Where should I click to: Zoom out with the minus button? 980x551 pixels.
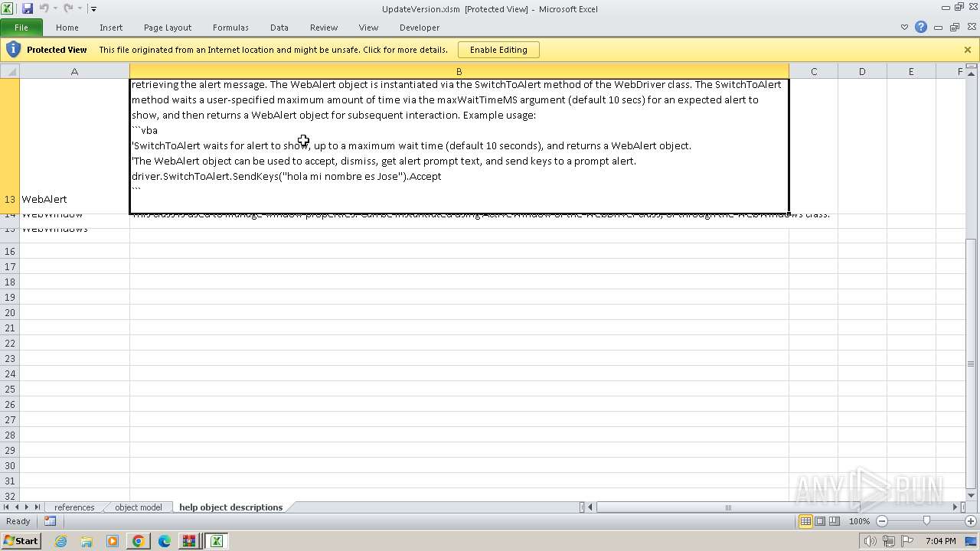tap(882, 521)
